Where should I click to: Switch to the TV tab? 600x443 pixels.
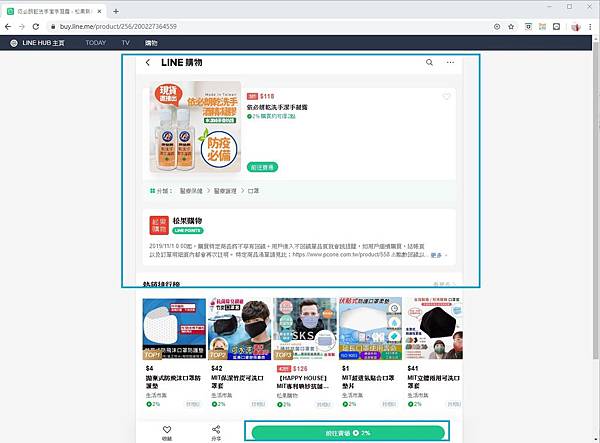click(x=126, y=43)
